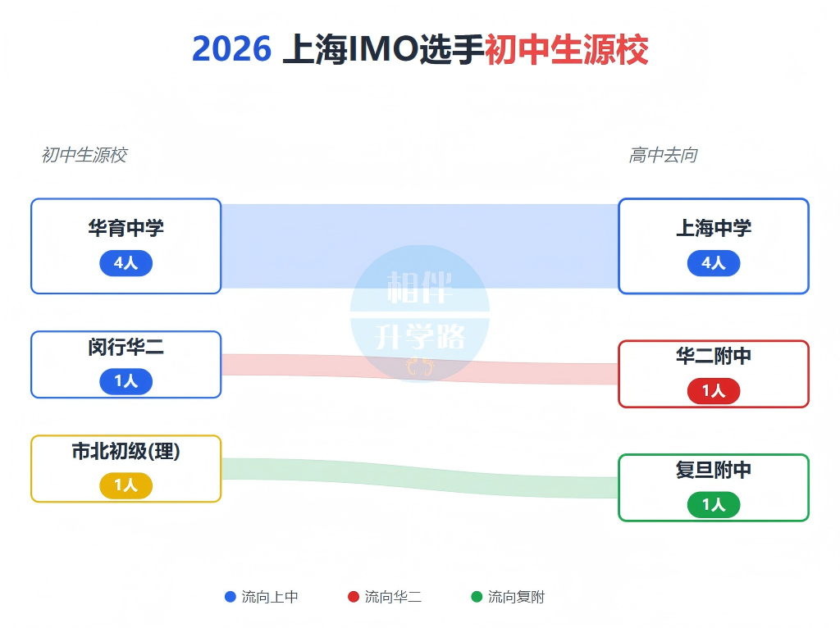Click the 相伴升学路 watermark logo
Viewport: 840px width, 628px height.
[420, 313]
